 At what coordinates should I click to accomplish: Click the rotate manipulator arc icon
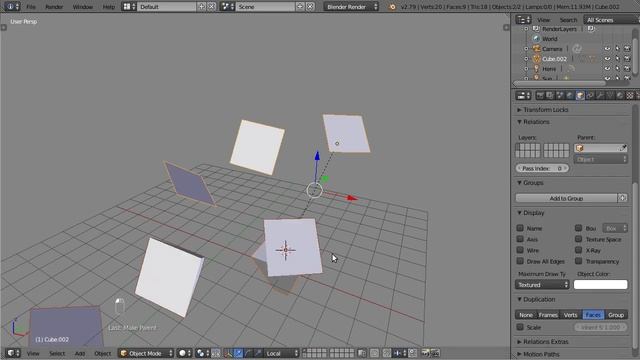[248, 353]
